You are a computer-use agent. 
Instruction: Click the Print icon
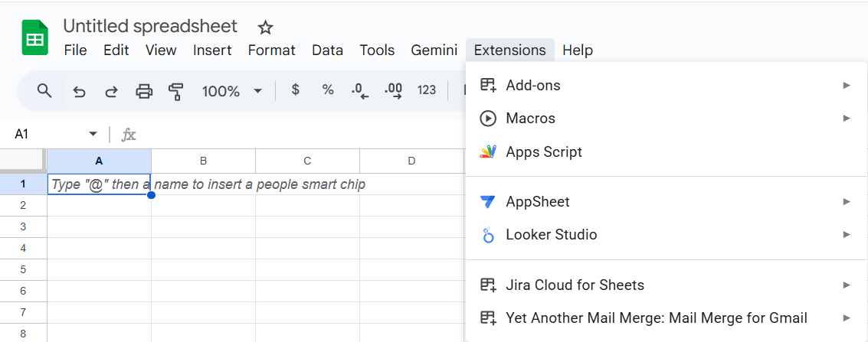[x=144, y=91]
